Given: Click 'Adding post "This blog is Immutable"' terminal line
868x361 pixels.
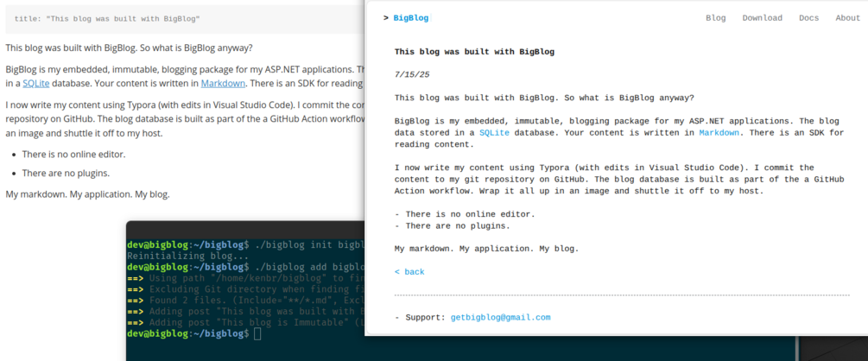Looking at the screenshot, I should [246, 322].
